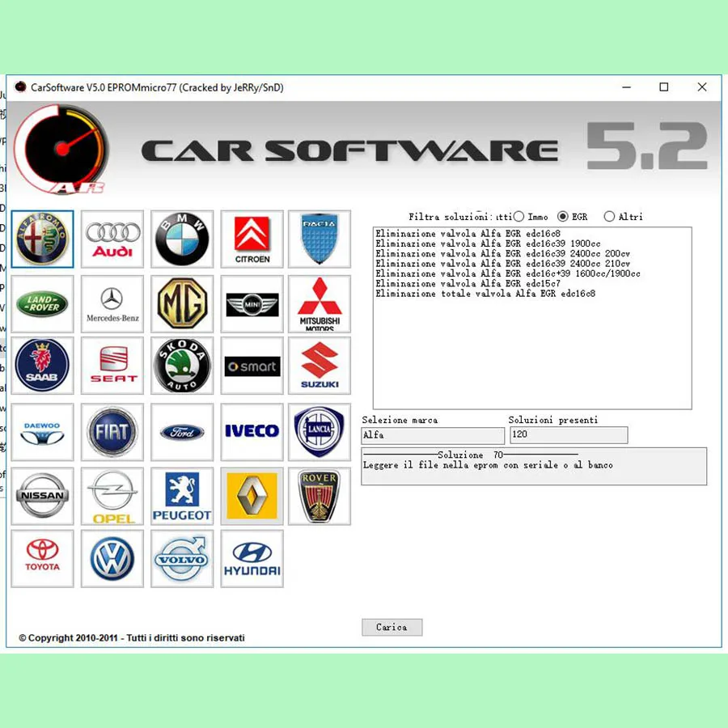Select the Toyota brand logo

coord(42,559)
